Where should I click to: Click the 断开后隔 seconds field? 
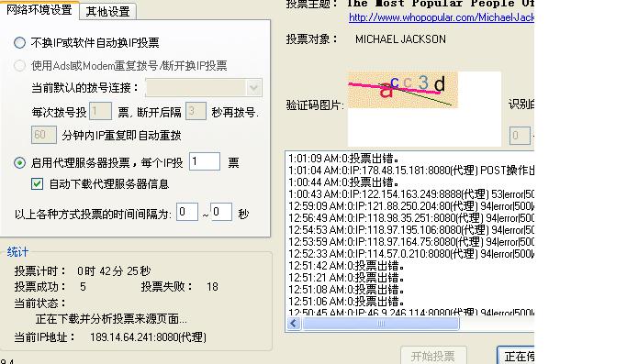[196, 112]
